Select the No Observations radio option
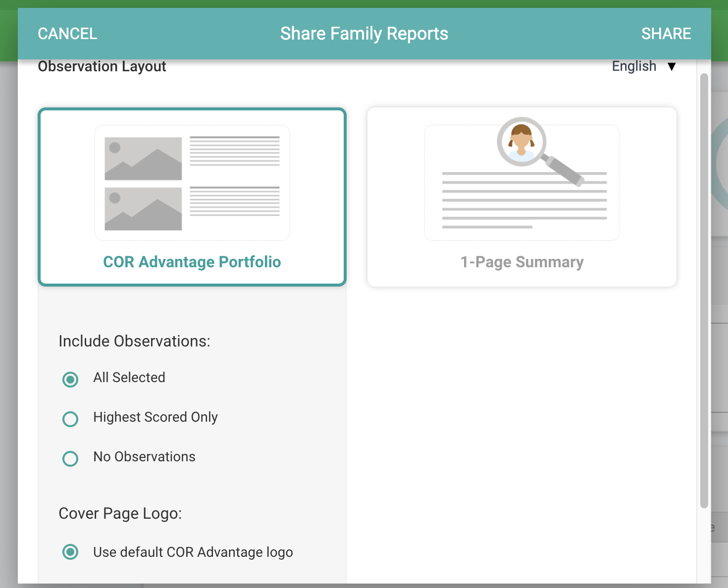 [70, 459]
